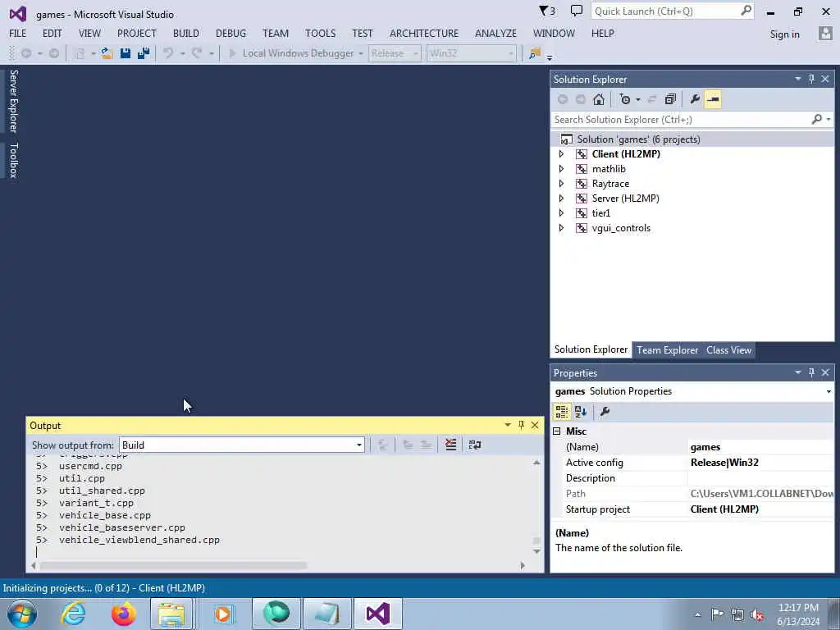
Task: Collapse the Misc category in Properties
Action: pos(557,431)
